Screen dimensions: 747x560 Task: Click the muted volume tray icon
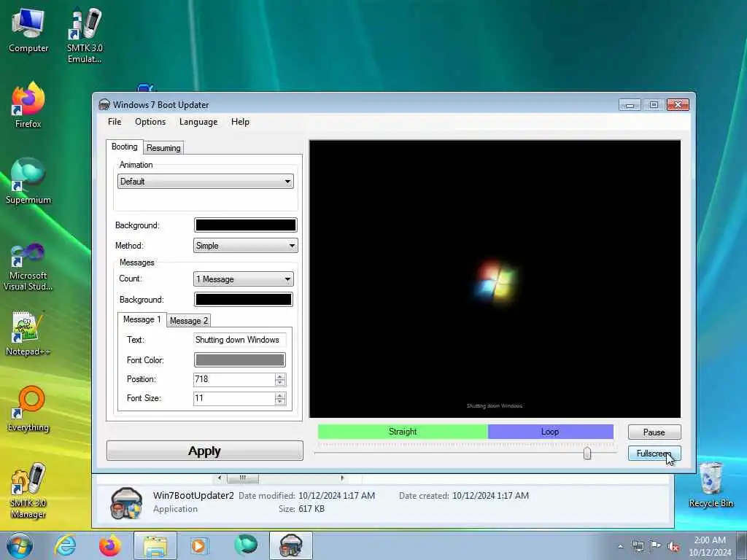click(x=673, y=546)
